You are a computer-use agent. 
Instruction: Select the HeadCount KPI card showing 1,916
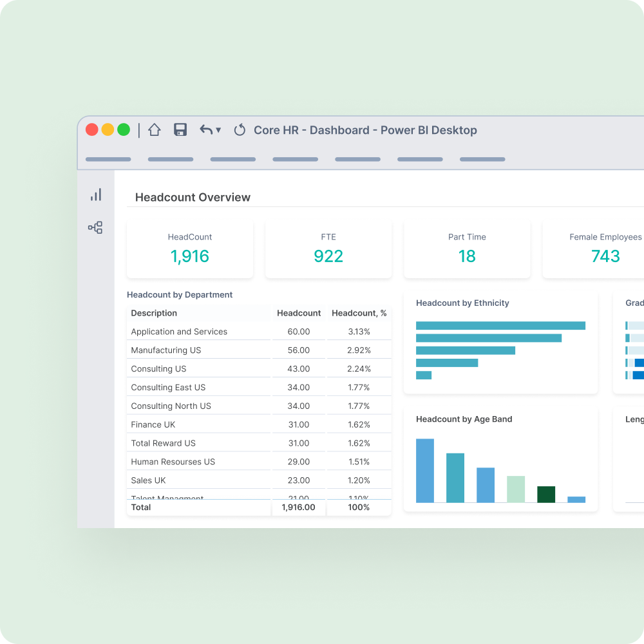click(x=189, y=249)
